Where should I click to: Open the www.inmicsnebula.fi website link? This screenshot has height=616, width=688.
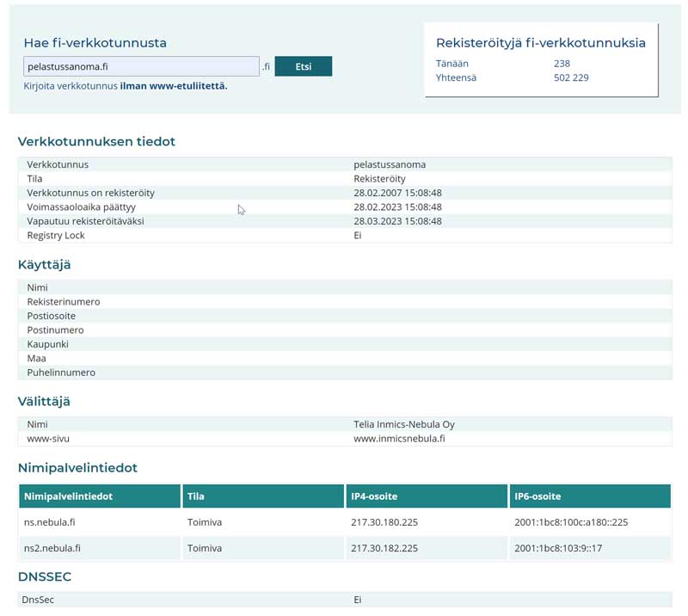click(399, 439)
